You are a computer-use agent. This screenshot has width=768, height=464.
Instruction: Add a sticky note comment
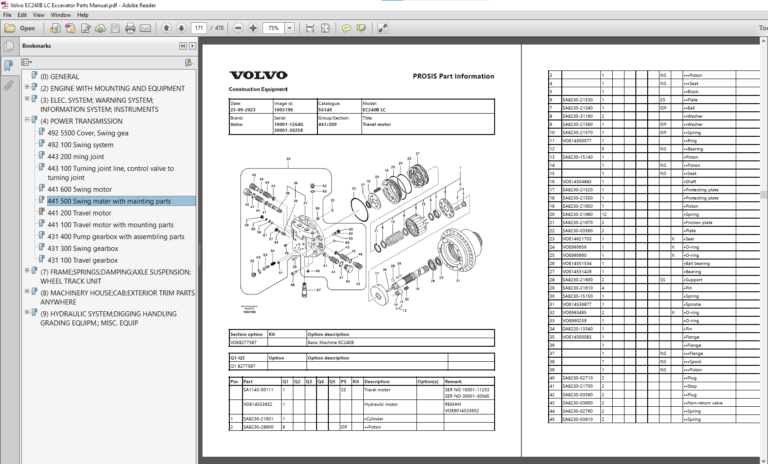click(x=346, y=28)
